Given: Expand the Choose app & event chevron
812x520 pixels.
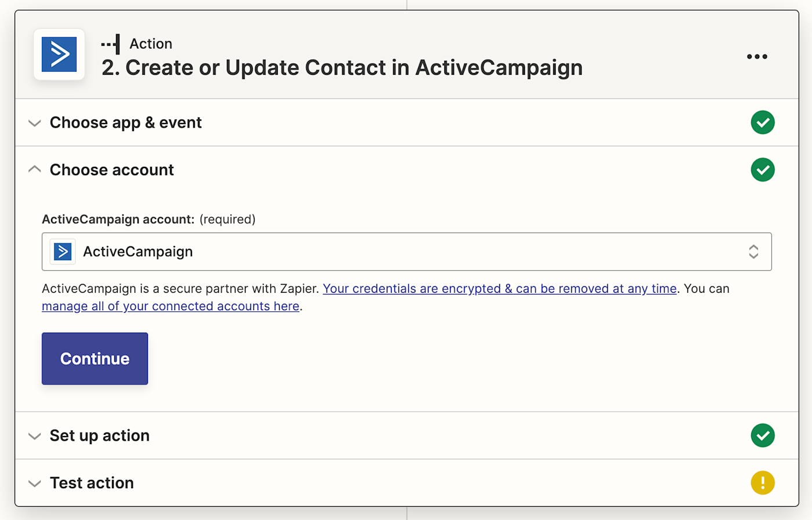Looking at the screenshot, I should click(35, 123).
